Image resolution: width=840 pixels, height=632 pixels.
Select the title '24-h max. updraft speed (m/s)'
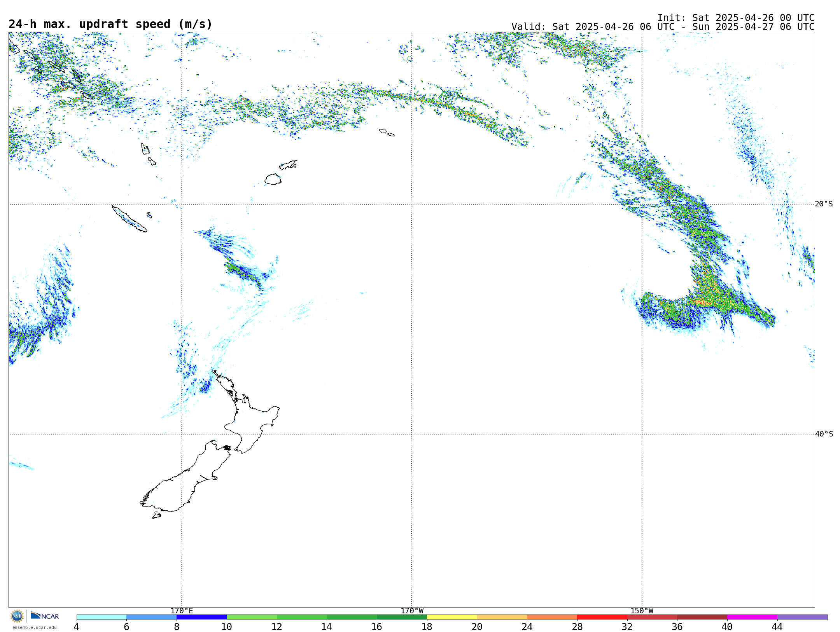coord(110,24)
